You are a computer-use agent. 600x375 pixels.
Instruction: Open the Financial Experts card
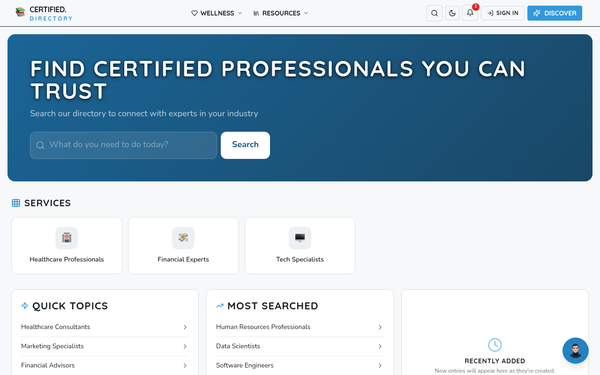coord(183,246)
